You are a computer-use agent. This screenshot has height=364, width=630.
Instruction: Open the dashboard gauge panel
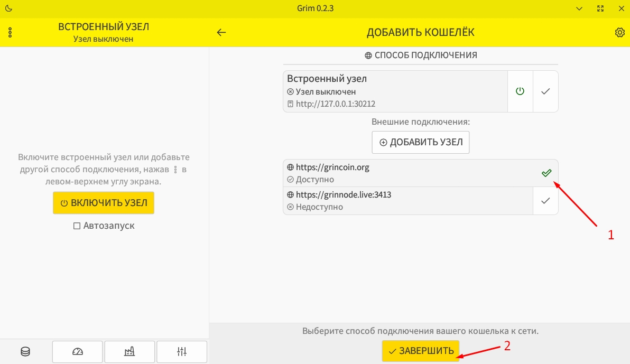(x=77, y=351)
